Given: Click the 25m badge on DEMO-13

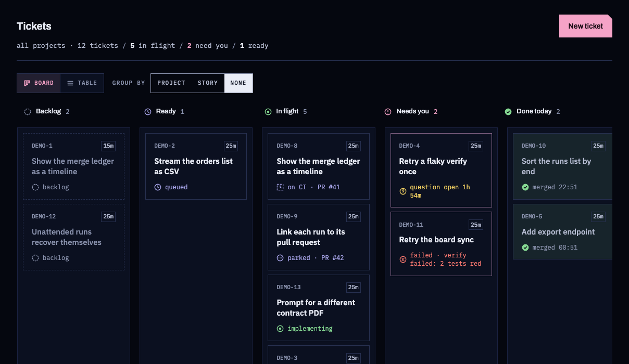Looking at the screenshot, I should click(x=354, y=288).
